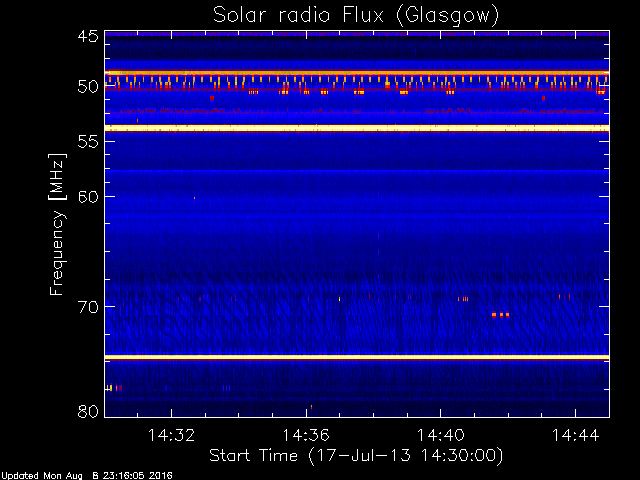The width and height of the screenshot is (640, 480).
Task: Click the 50 frequency tick label
Action: 88,87
